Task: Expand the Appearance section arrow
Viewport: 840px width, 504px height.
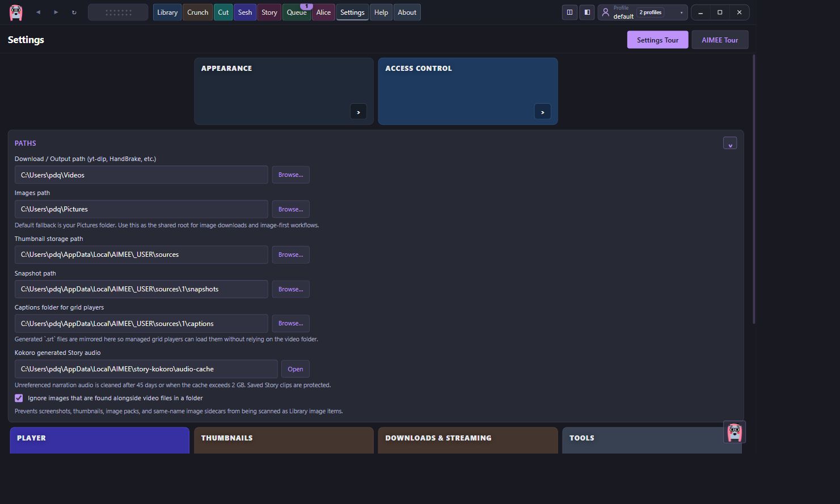Action: pos(358,112)
